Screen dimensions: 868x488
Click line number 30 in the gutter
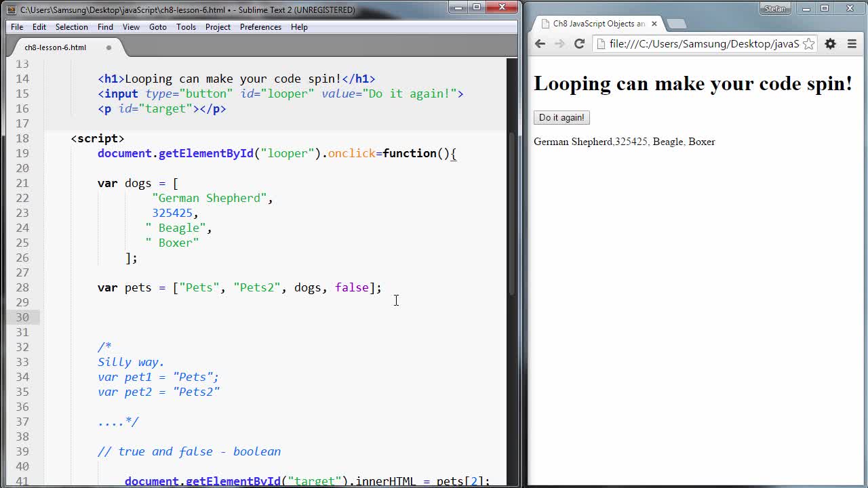tap(22, 317)
